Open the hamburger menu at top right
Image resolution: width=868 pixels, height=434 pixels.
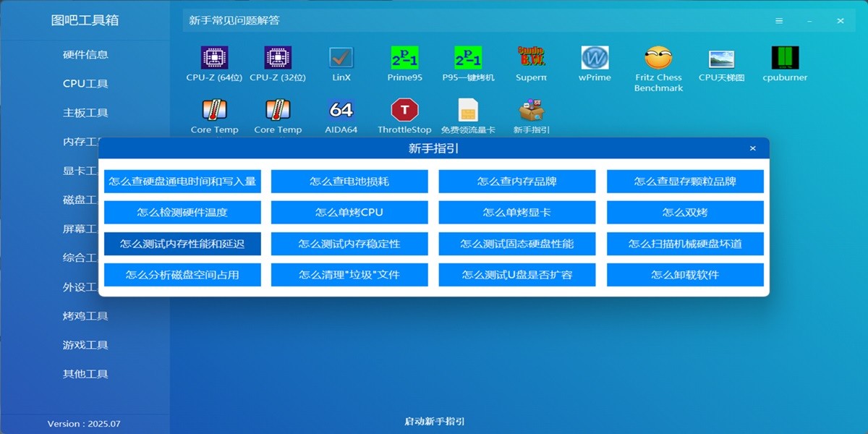(779, 20)
